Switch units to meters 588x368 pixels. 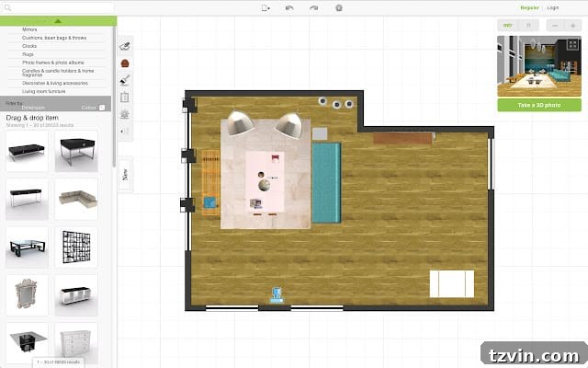(x=508, y=26)
